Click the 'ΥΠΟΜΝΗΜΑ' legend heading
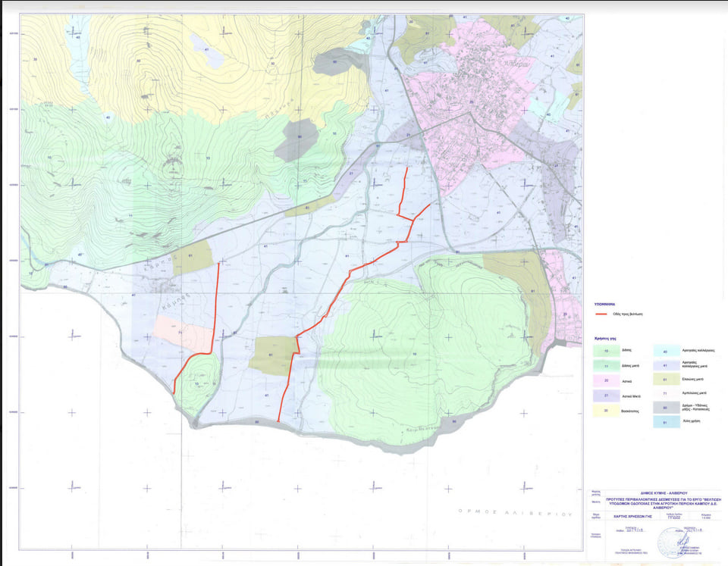This screenshot has height=566, width=728. click(604, 305)
